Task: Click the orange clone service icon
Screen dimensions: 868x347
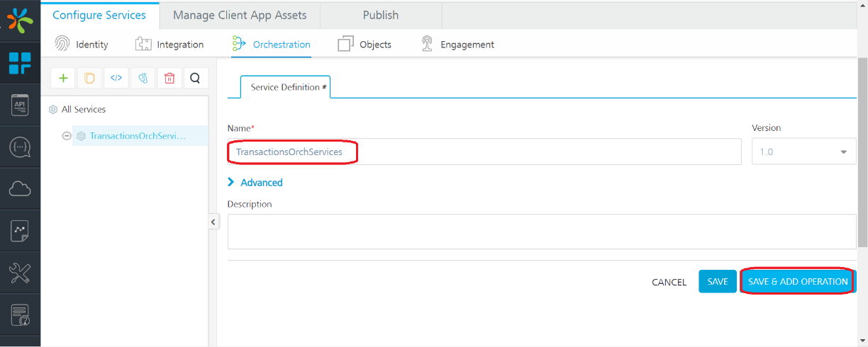Action: coord(89,78)
